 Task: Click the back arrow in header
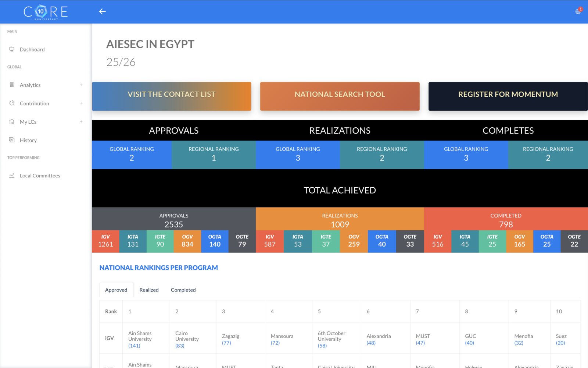tap(102, 11)
